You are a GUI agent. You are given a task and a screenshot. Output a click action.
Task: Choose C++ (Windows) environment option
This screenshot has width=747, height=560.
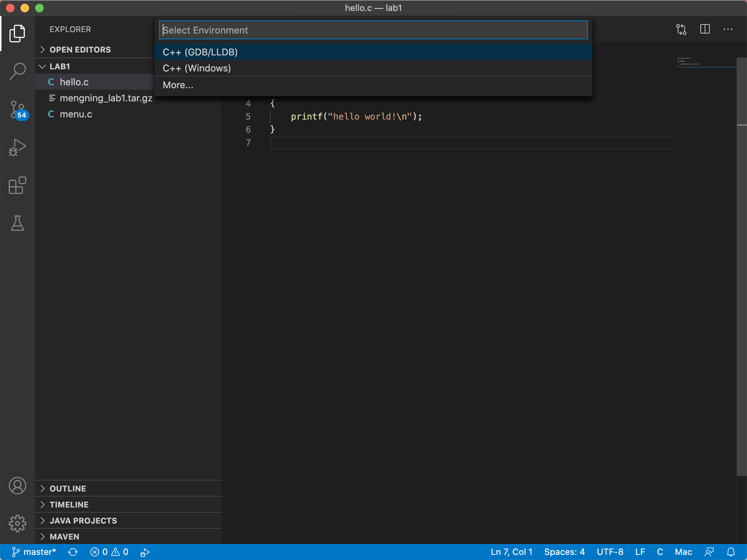(197, 68)
